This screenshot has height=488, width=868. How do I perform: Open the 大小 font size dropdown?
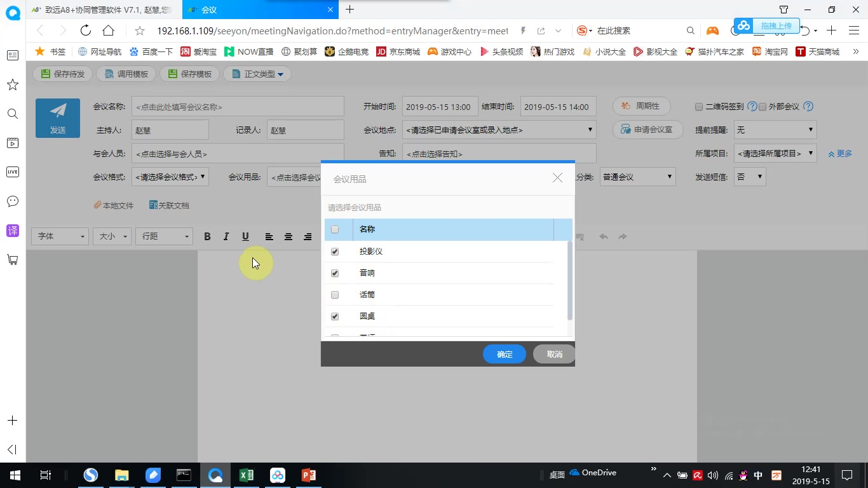(x=112, y=236)
